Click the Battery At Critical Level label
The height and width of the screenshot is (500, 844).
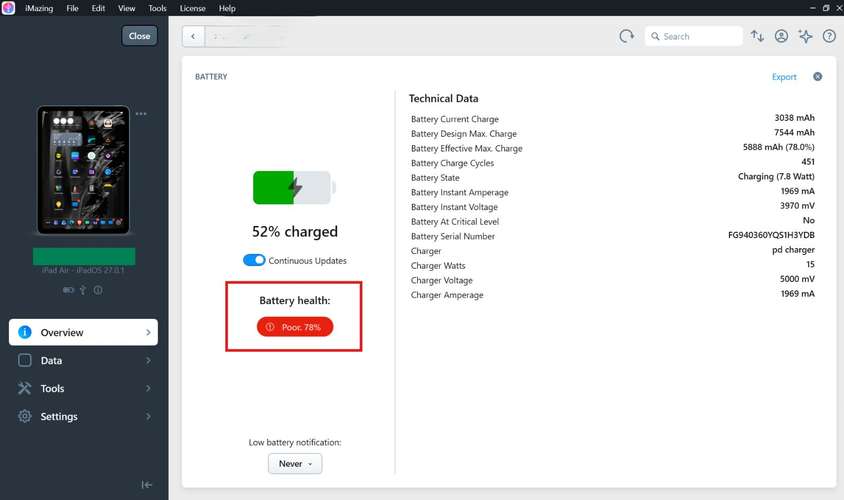point(455,222)
